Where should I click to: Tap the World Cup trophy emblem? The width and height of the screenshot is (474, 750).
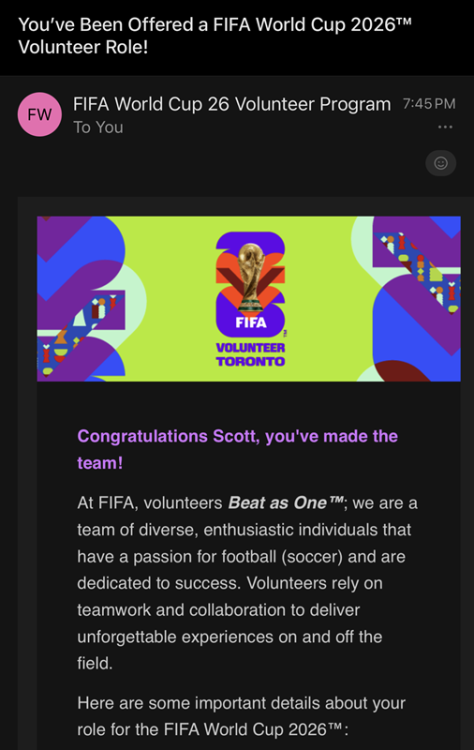click(252, 276)
